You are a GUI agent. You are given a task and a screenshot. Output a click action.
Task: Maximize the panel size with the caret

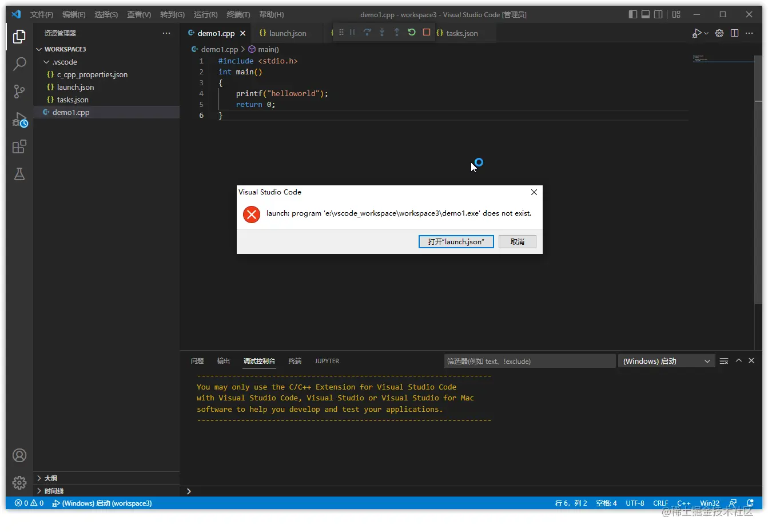click(739, 360)
